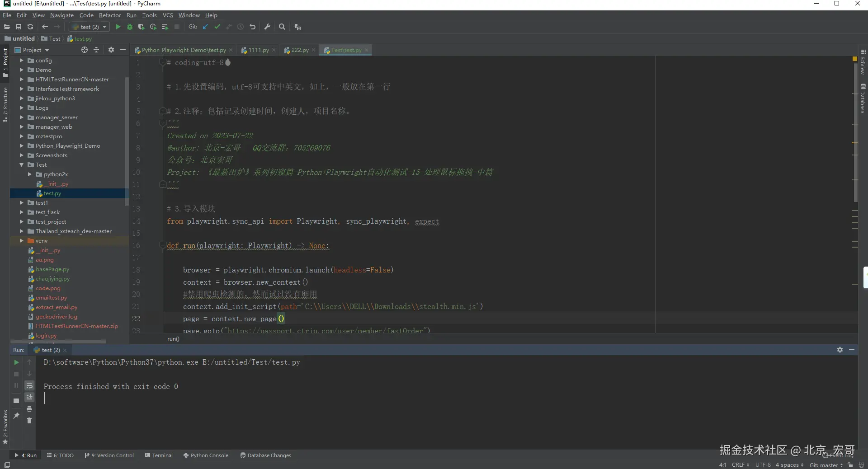Collapse all nodes in Project panel
868x469 pixels.
click(96, 50)
